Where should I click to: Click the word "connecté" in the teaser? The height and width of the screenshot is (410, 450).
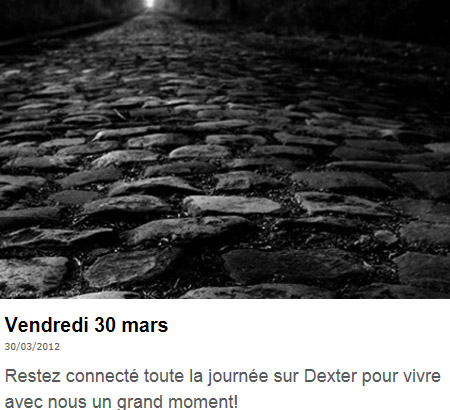click(x=102, y=376)
